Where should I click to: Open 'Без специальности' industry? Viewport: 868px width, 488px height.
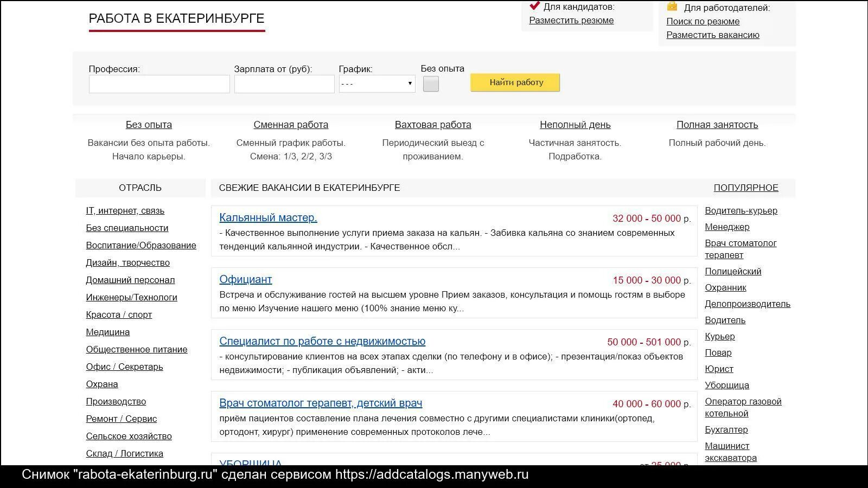(127, 228)
